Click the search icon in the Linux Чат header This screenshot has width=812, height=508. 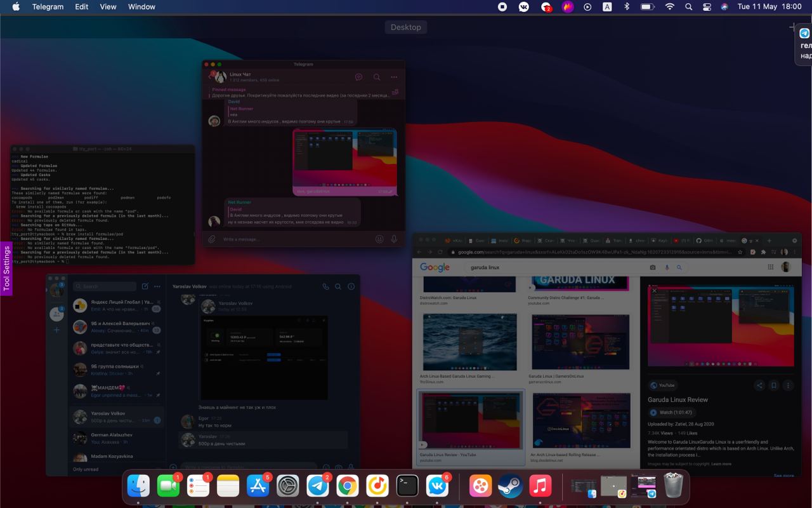pyautogui.click(x=376, y=77)
